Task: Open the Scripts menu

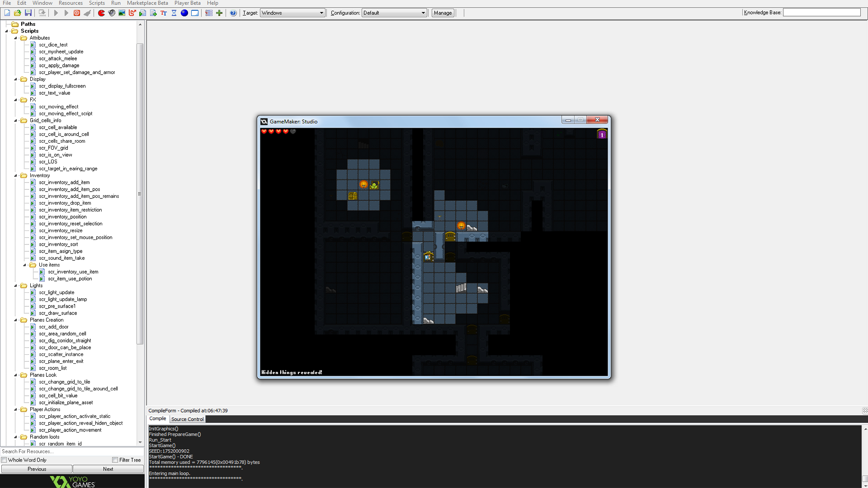Action: [97, 3]
